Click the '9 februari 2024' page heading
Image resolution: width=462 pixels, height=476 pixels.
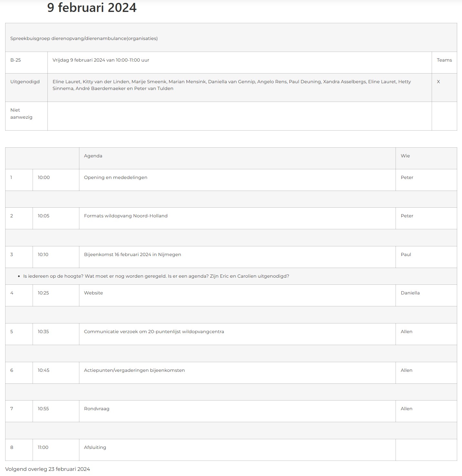pos(92,8)
